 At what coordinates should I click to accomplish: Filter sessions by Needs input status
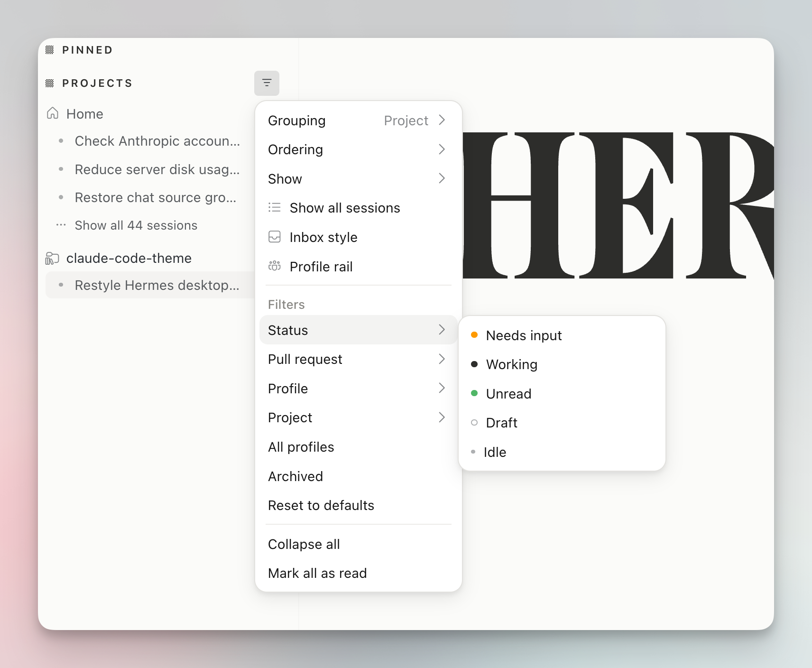[x=562, y=335]
